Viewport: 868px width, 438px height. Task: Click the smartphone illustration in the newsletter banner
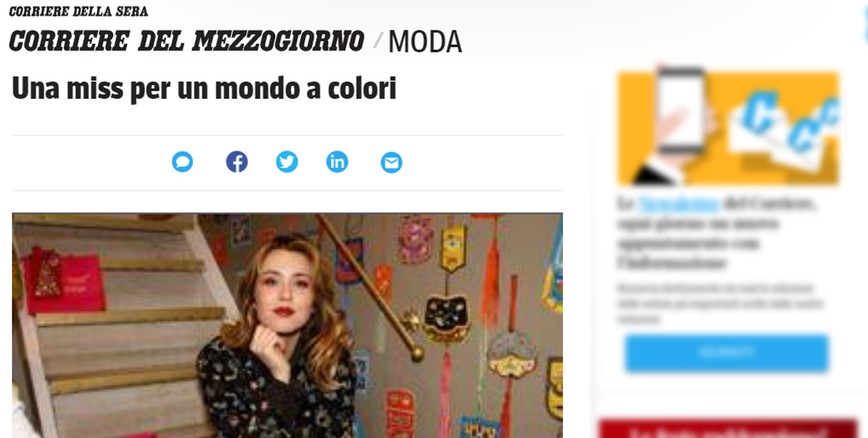(x=682, y=111)
